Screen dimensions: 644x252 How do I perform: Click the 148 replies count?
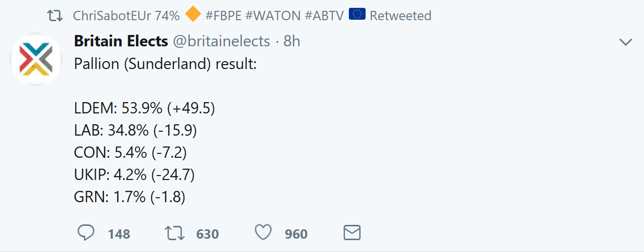[x=119, y=234]
